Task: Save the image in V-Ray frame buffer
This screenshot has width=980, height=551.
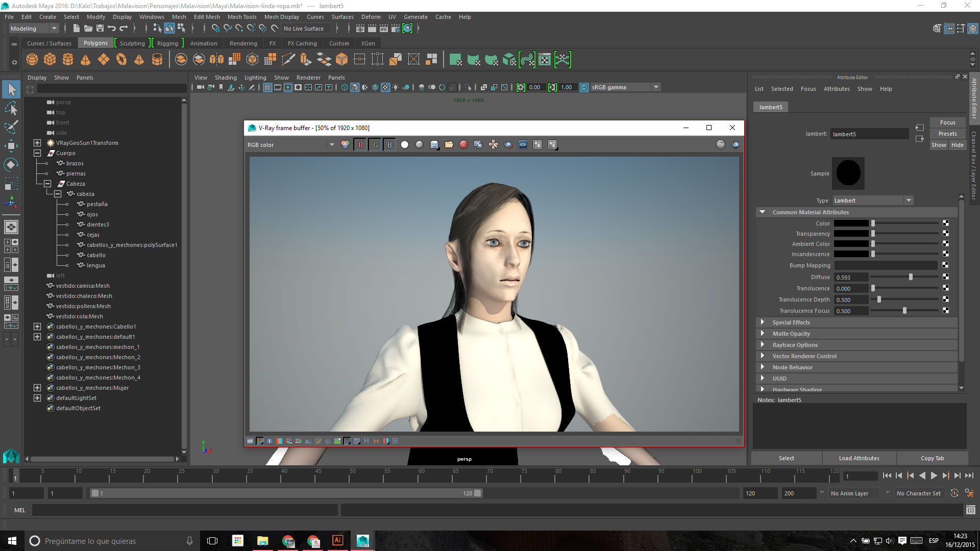Action: pyautogui.click(x=434, y=145)
